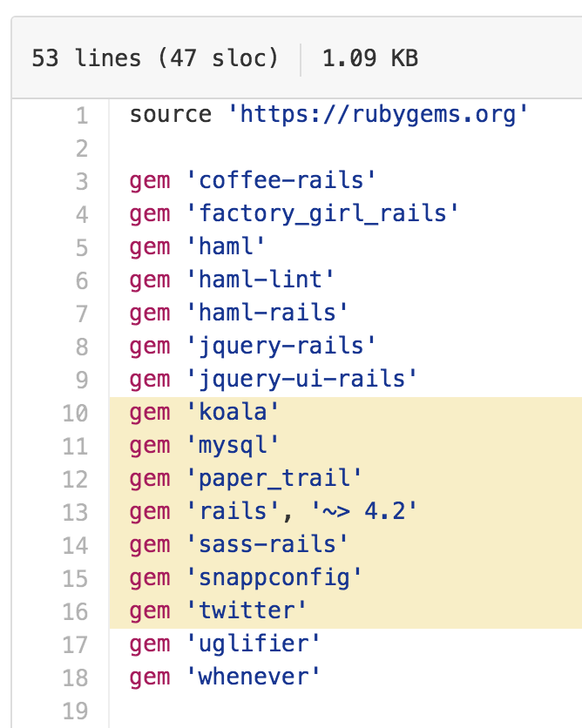Click the 'jquery-rails' gem name
The height and width of the screenshot is (728, 582).
(281, 346)
